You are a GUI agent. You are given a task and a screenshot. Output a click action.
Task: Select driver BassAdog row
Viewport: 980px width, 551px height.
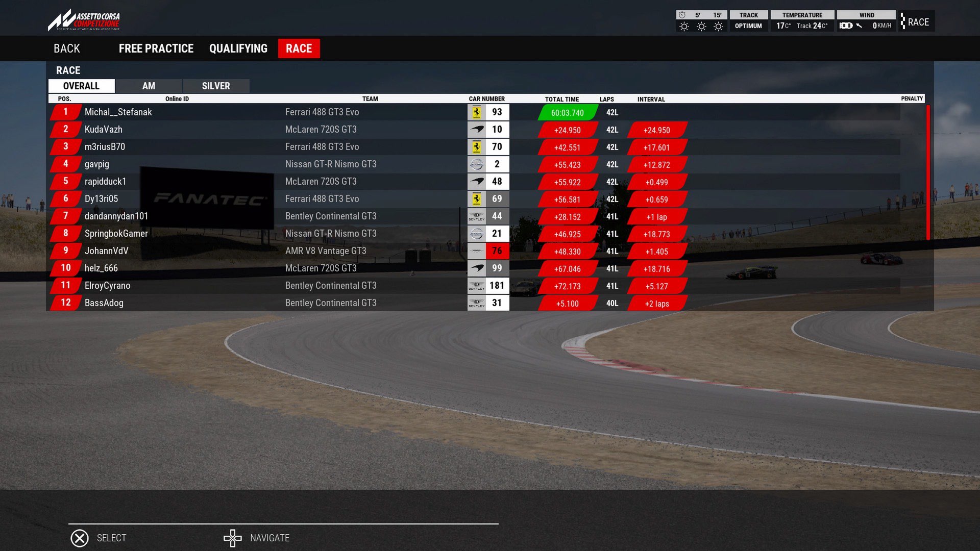coord(475,303)
